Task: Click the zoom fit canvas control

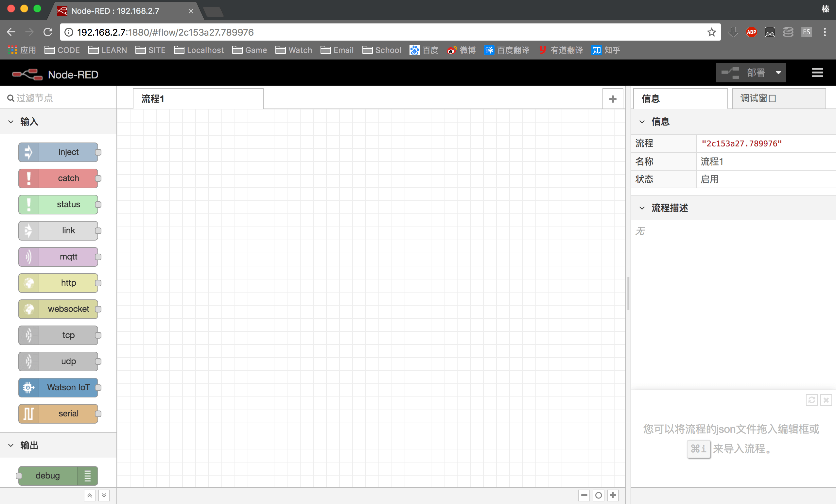Action: click(x=598, y=496)
